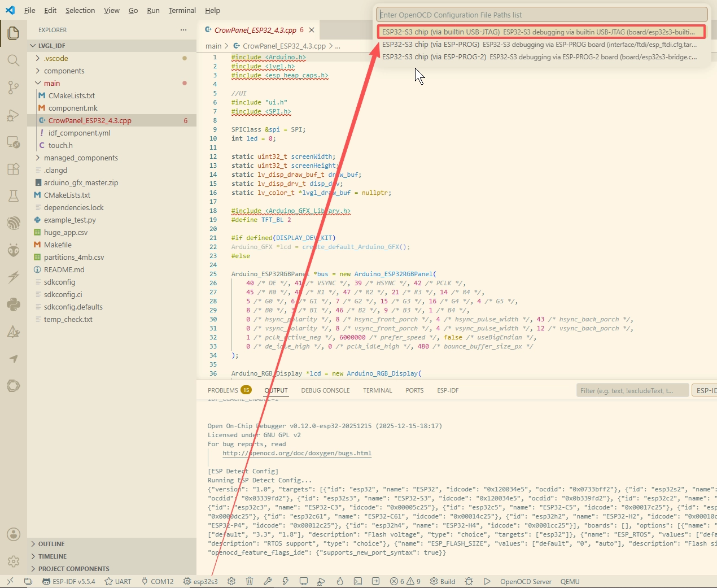Click the COM12 serial port selector

(x=158, y=581)
